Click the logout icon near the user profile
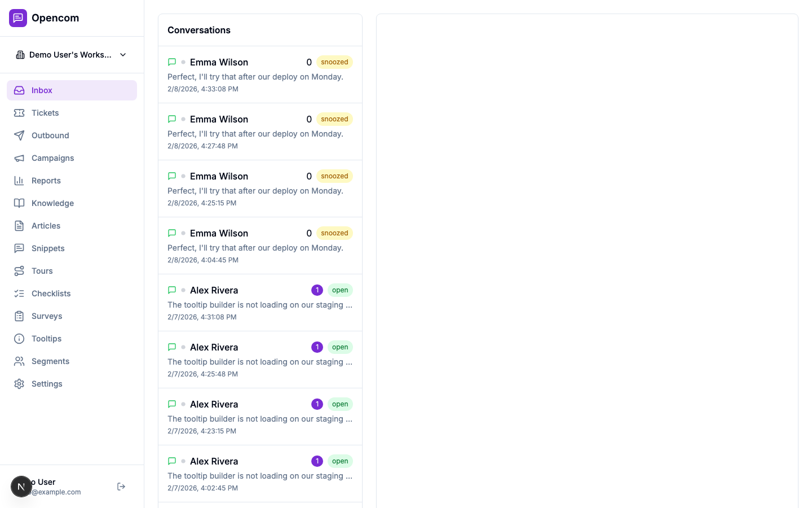 [x=121, y=486]
